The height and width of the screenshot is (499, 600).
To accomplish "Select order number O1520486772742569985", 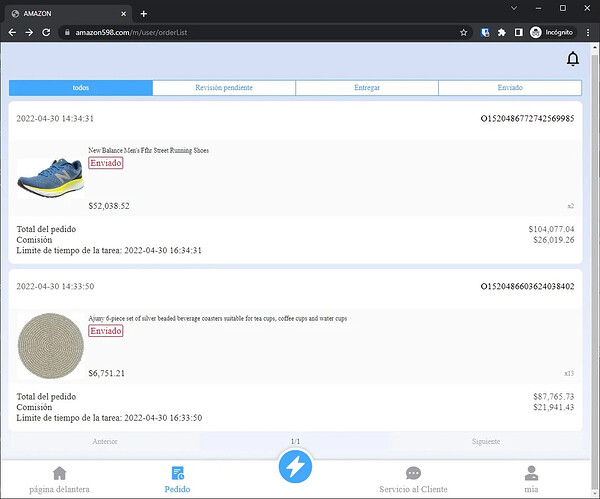I will [527, 119].
